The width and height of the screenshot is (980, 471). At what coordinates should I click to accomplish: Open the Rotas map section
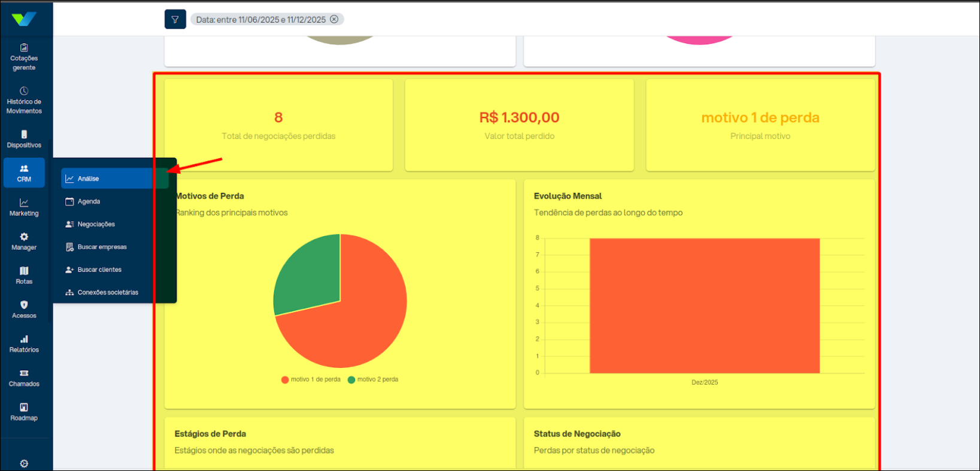(24, 276)
